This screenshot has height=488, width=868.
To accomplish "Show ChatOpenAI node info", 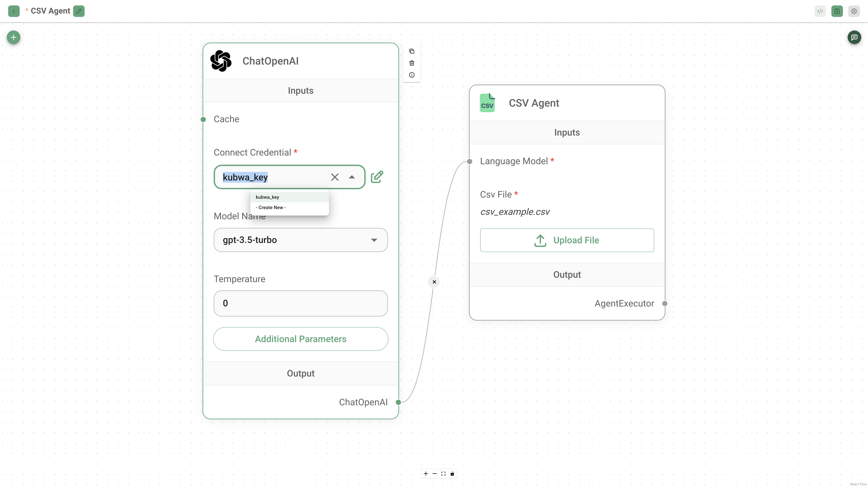I will point(412,75).
